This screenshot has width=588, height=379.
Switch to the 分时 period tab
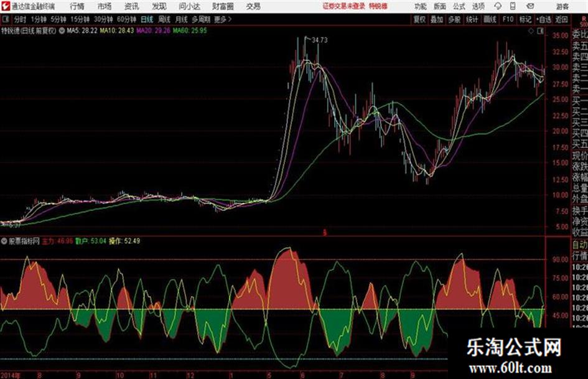point(20,19)
